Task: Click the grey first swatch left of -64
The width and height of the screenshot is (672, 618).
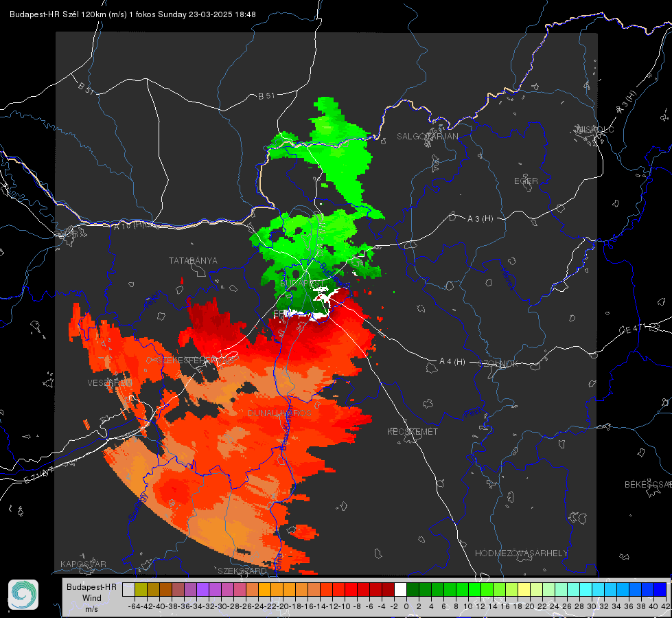Action: click(x=128, y=589)
